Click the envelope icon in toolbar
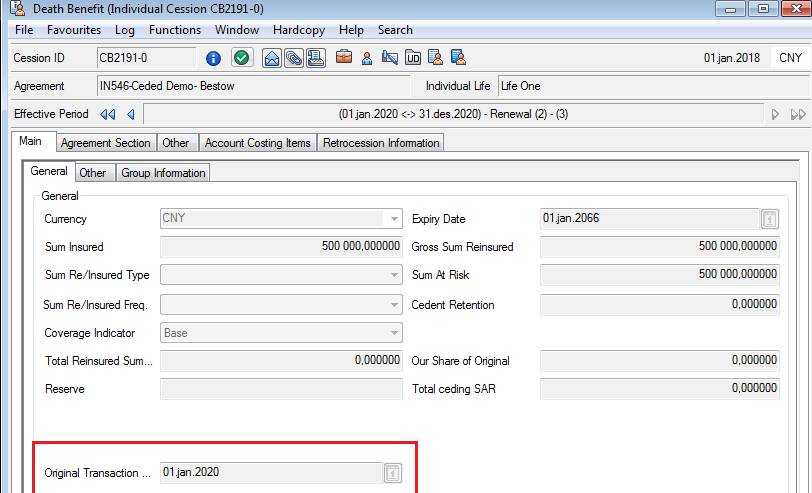 272,58
